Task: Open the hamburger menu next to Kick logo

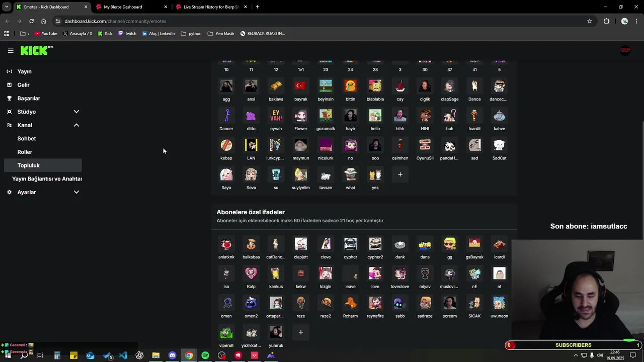Action: click(11, 51)
